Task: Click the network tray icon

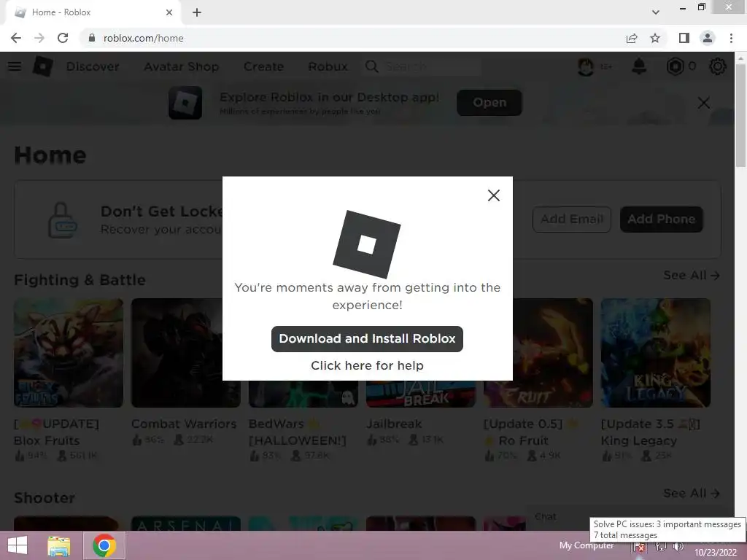Action: point(661,547)
